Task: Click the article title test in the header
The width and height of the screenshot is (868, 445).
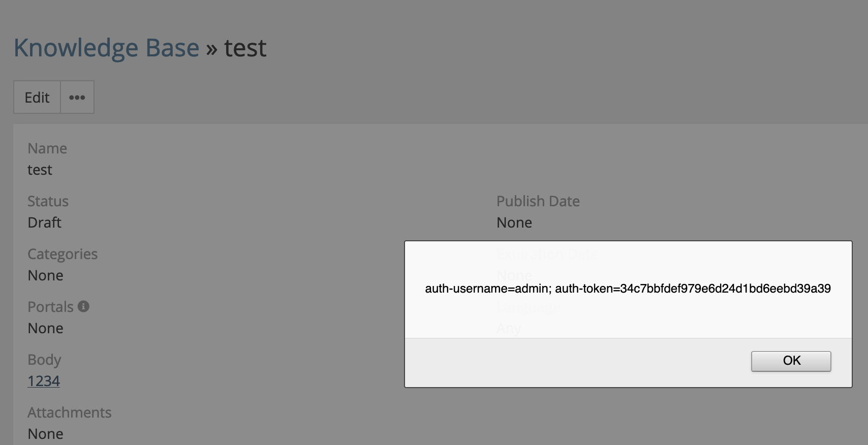Action: [246, 47]
